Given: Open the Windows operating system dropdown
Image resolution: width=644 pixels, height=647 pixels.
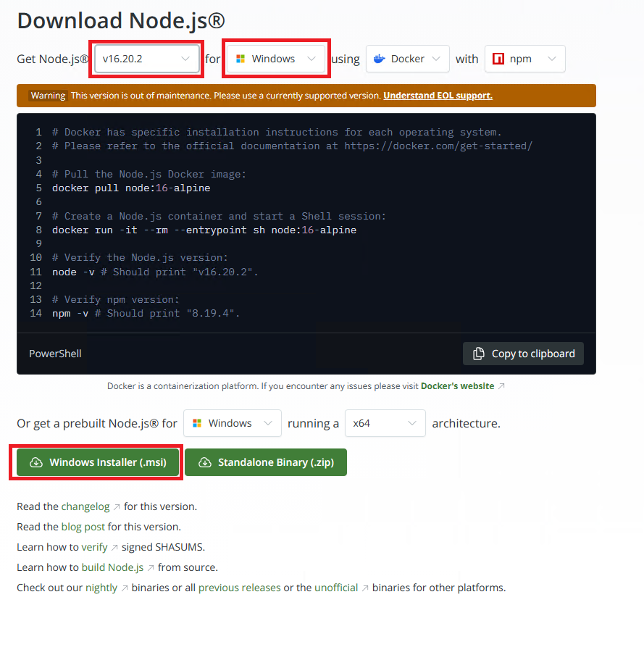Looking at the screenshot, I should (275, 59).
